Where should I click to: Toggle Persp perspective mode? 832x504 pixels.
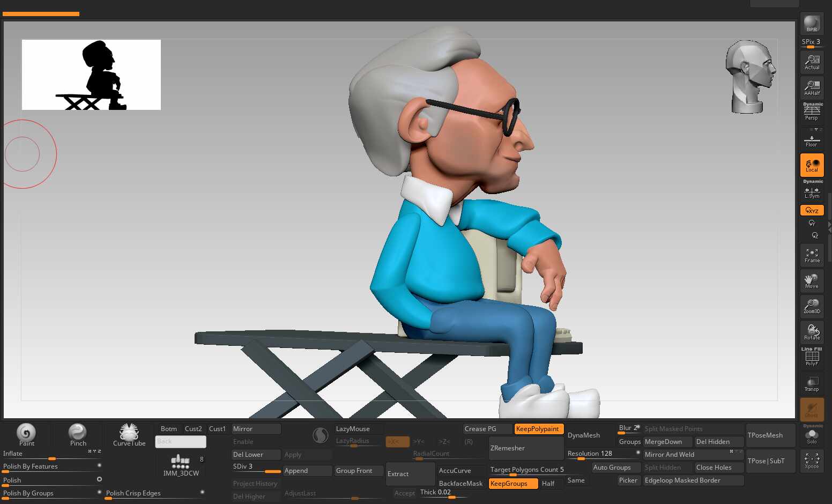pos(812,113)
